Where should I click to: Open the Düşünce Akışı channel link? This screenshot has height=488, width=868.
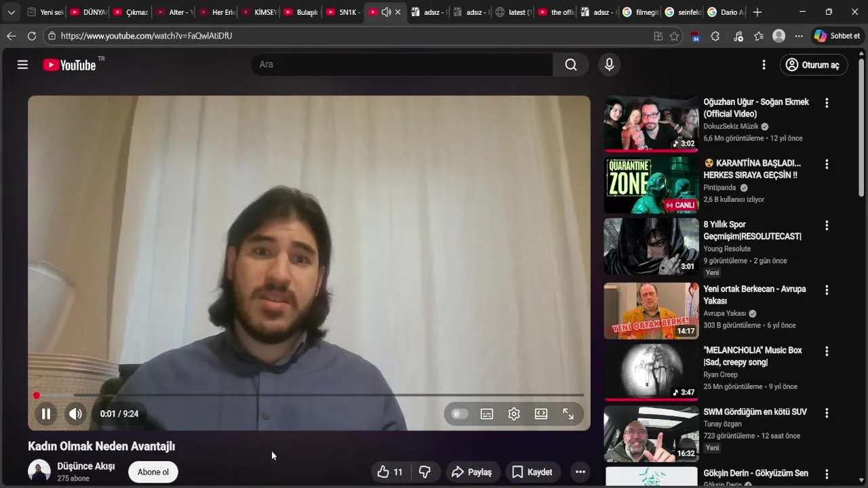(x=86, y=466)
